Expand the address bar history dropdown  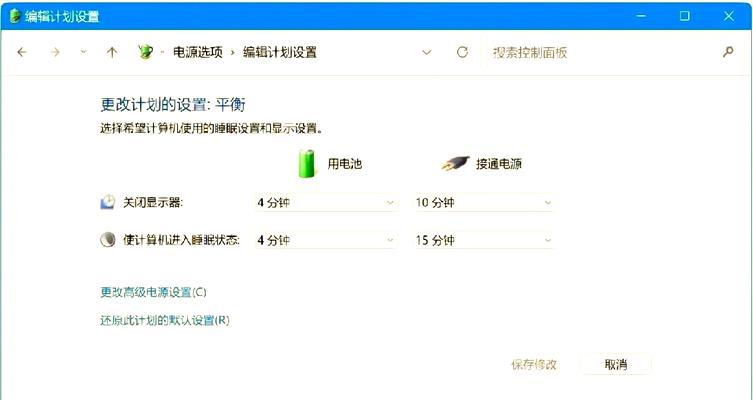426,52
